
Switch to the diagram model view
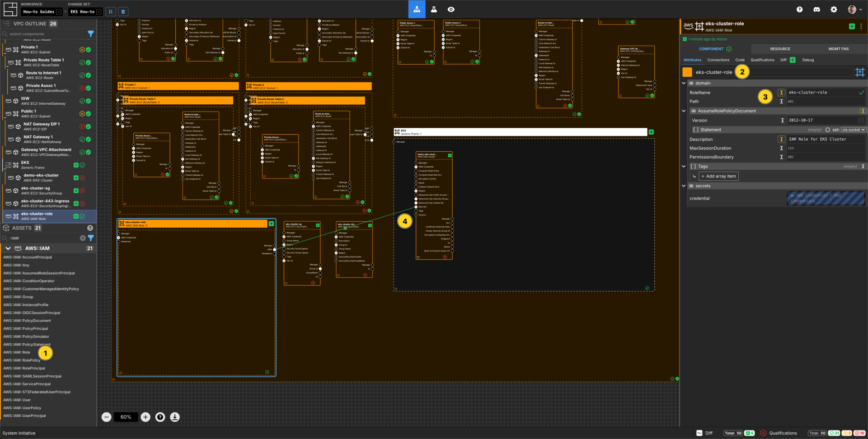click(x=417, y=9)
